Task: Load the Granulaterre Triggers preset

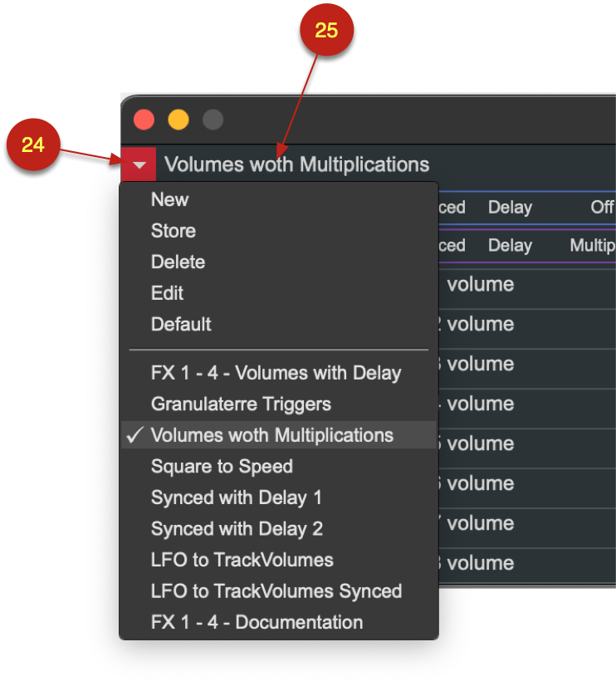Action: coord(241,404)
